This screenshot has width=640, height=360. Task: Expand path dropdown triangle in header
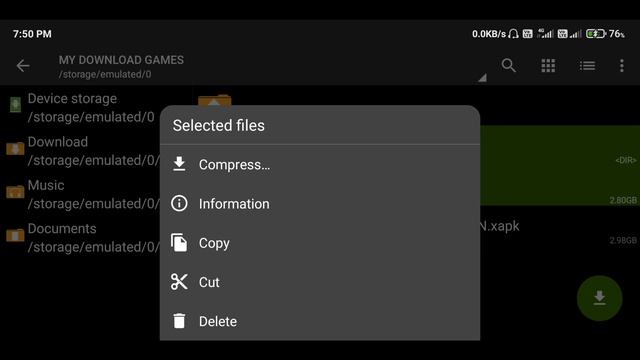(482, 78)
